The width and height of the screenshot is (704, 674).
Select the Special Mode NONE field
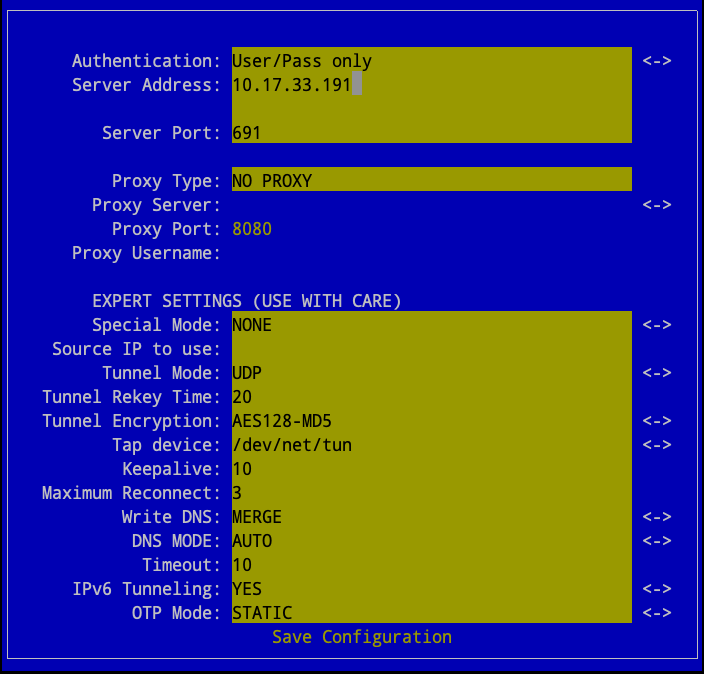431,325
